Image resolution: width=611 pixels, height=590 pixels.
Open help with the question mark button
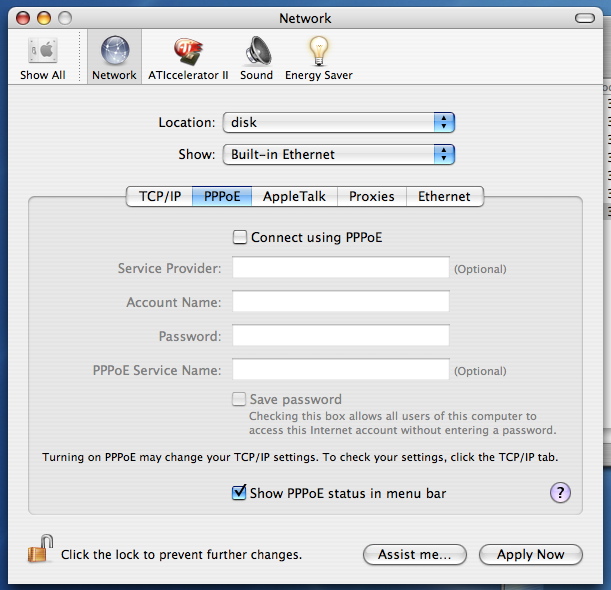[x=560, y=493]
